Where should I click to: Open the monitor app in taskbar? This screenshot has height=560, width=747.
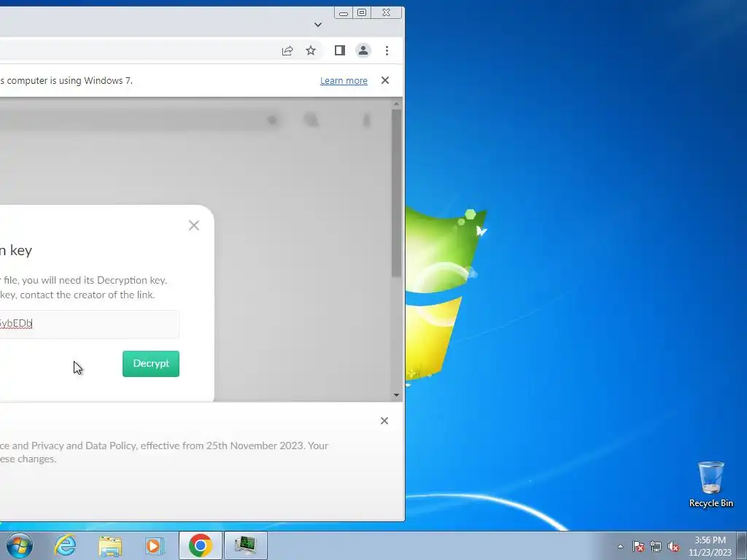245,545
